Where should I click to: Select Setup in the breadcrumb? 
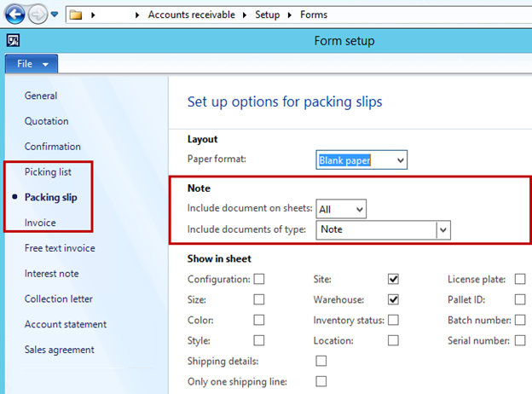268,14
